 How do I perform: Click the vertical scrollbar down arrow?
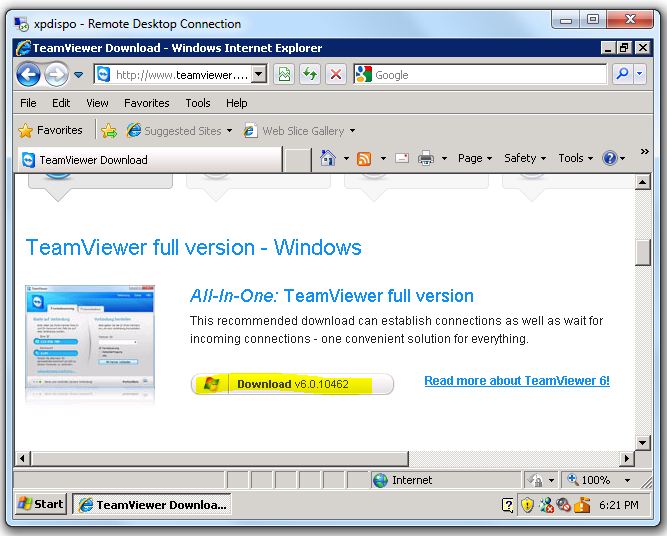click(643, 442)
